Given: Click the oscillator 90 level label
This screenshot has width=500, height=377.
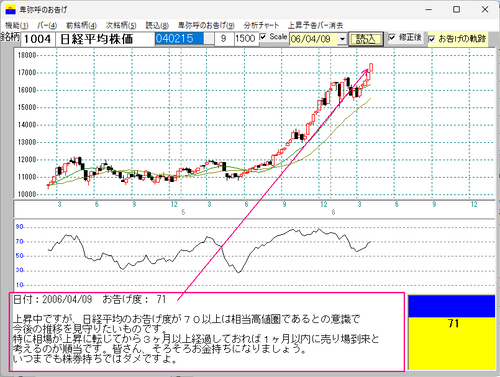Looking at the screenshot, I should [x=20, y=227].
